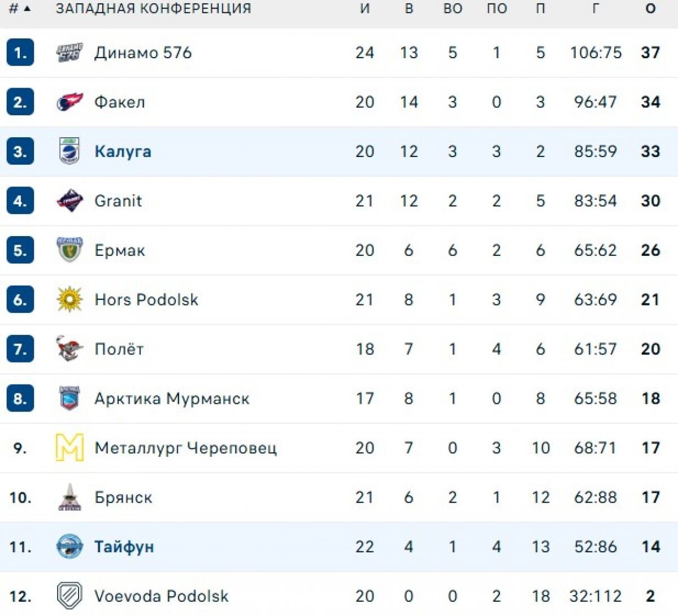
Task: Select the Калуга club crest
Action: pyautogui.click(x=68, y=151)
